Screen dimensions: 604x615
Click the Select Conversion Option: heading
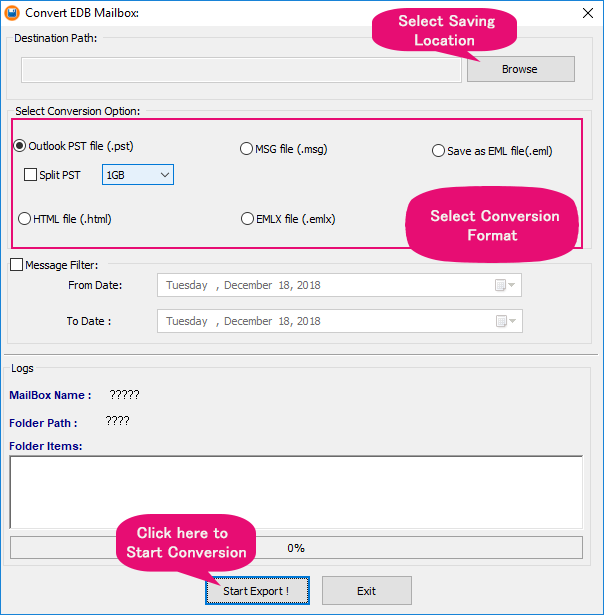pyautogui.click(x=78, y=111)
